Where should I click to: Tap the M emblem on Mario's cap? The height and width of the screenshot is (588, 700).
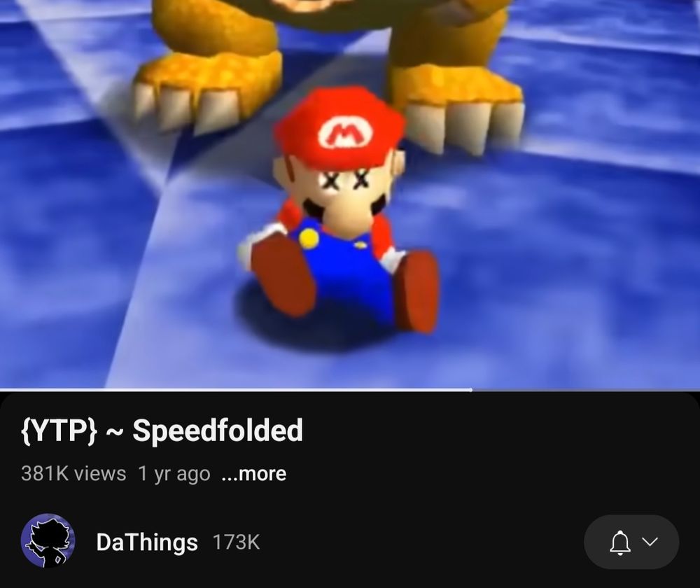345,133
